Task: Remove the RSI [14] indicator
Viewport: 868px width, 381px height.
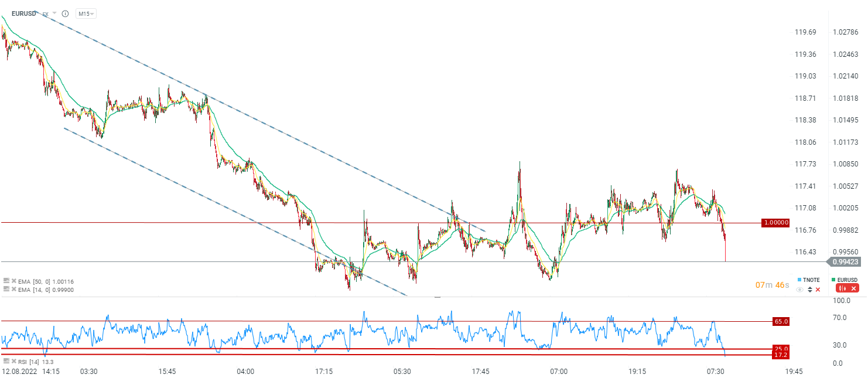Action: coord(14,361)
